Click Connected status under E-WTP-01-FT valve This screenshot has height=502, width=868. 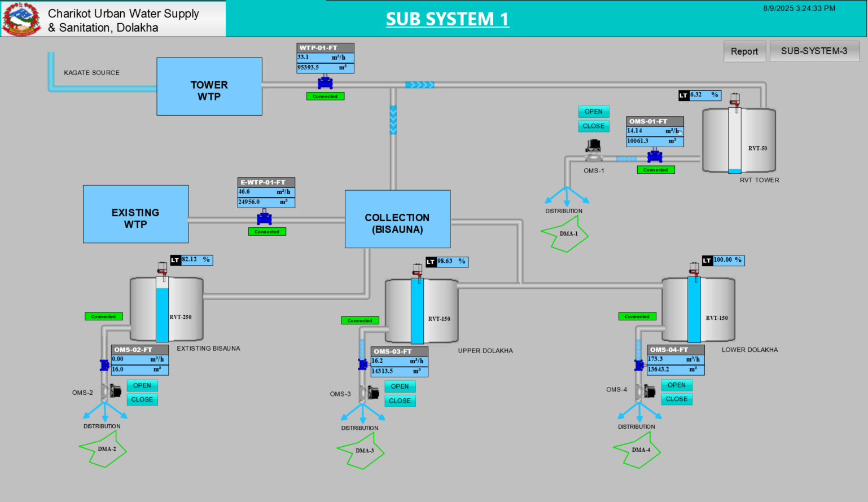[x=266, y=231]
